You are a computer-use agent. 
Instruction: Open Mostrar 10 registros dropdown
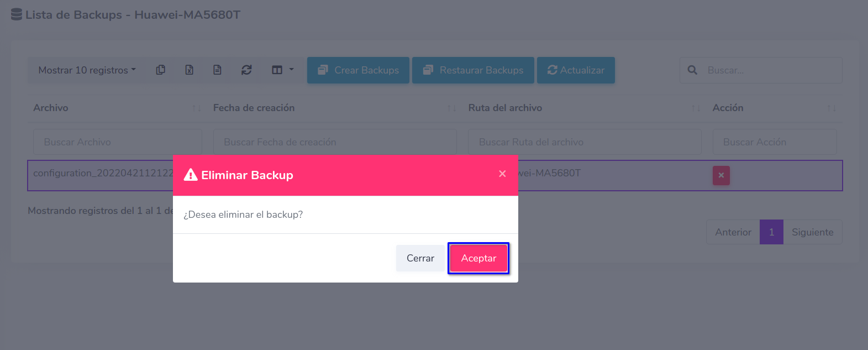coord(87,70)
